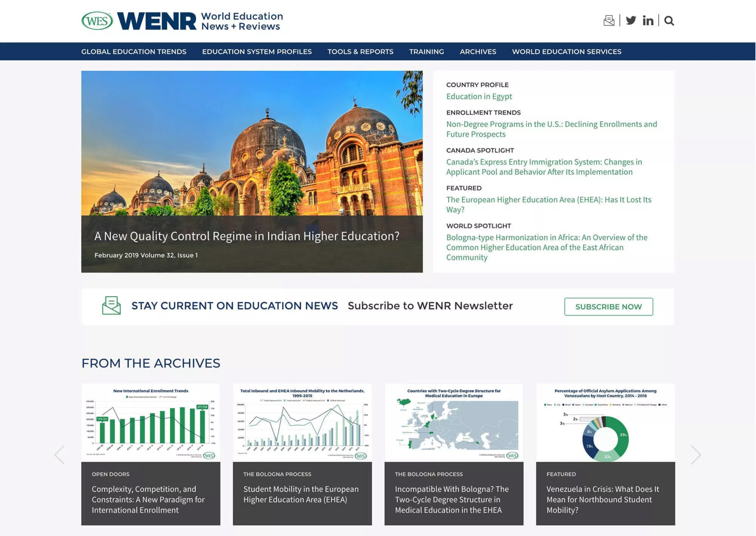Click Subscribe to WENR Newsletter text
Viewport: 756px width, 536px height.
click(x=430, y=306)
